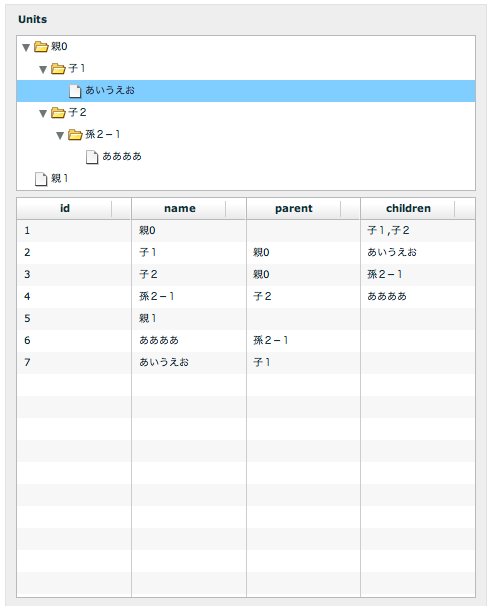The image size is (491, 606).
Task: Click name cell 孫2−1 in row 4
Action: (189, 297)
